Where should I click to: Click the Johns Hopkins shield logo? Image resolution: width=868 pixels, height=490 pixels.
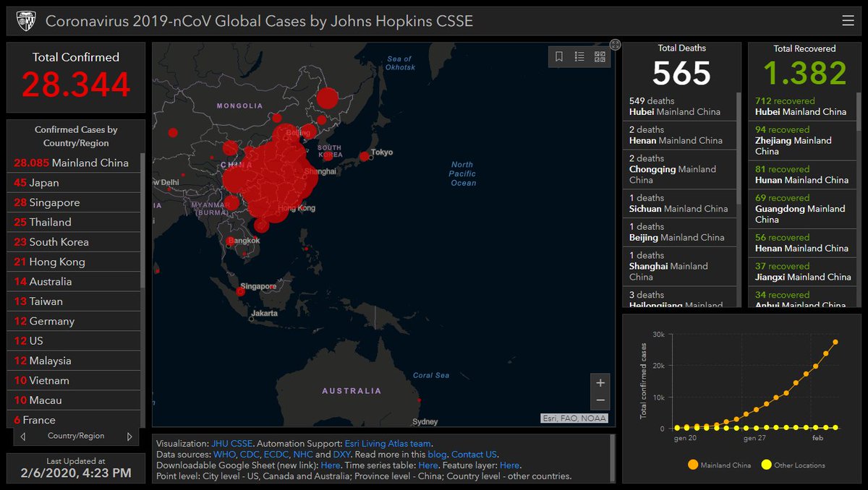click(x=25, y=21)
